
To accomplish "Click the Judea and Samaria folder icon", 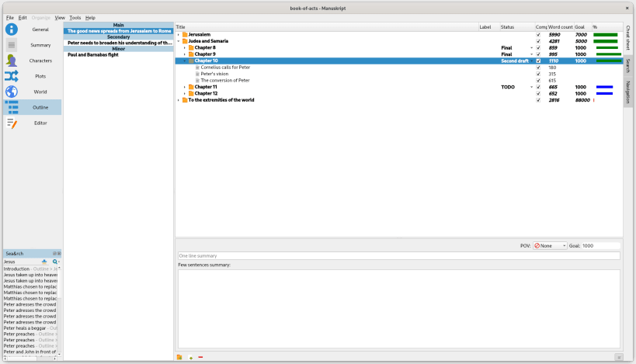I will (x=185, y=41).
